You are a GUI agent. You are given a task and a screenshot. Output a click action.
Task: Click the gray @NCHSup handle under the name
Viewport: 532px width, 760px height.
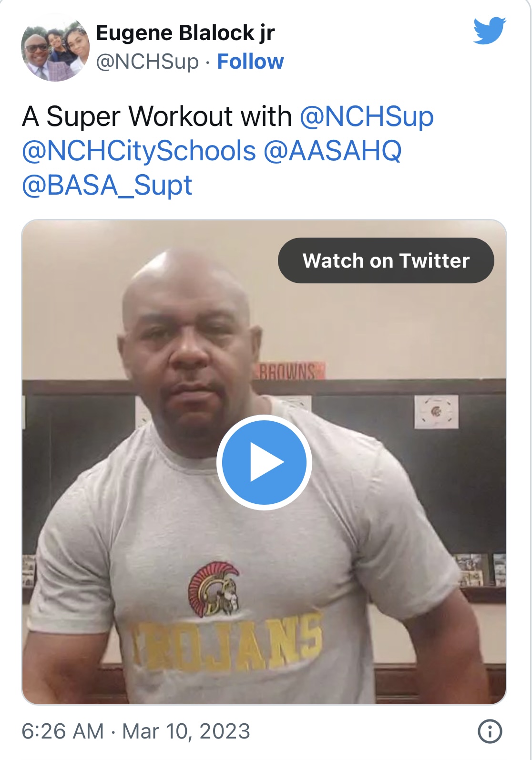click(x=147, y=62)
